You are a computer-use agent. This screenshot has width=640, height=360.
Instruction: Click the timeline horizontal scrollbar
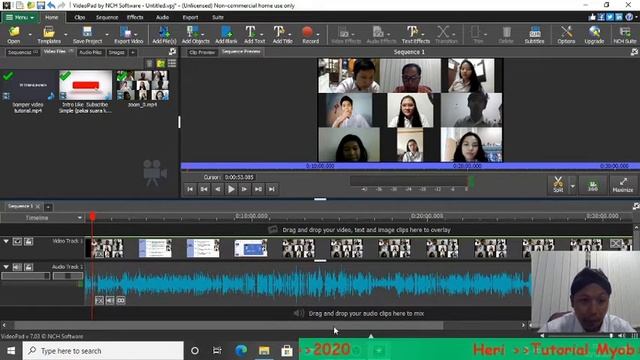tap(229, 325)
